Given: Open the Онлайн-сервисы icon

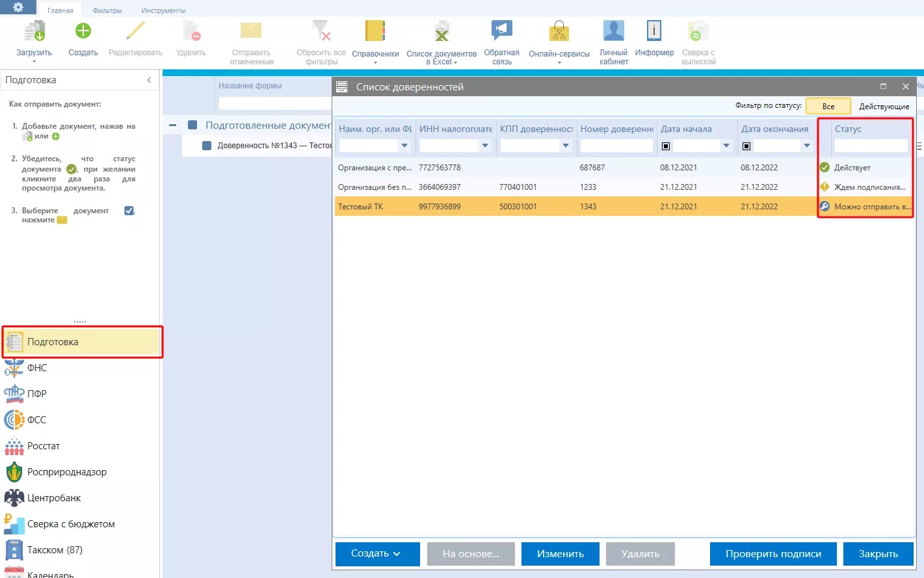Looking at the screenshot, I should pos(559,31).
